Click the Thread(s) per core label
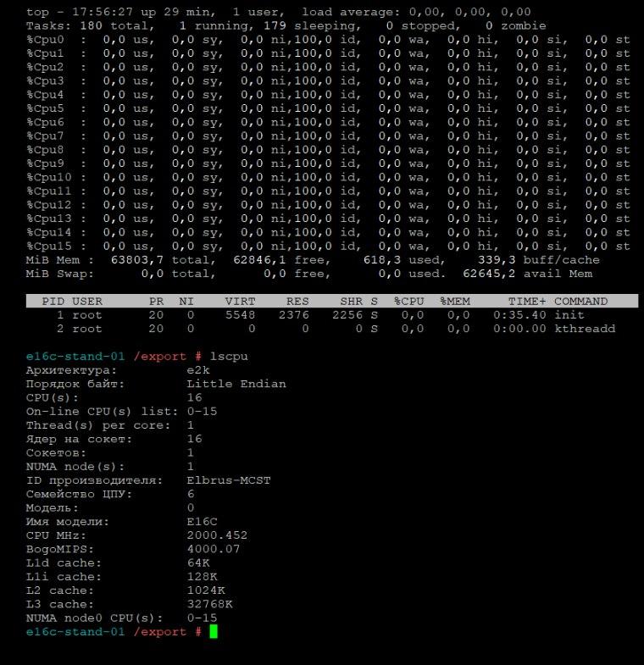This screenshot has width=644, height=665. 98,425
